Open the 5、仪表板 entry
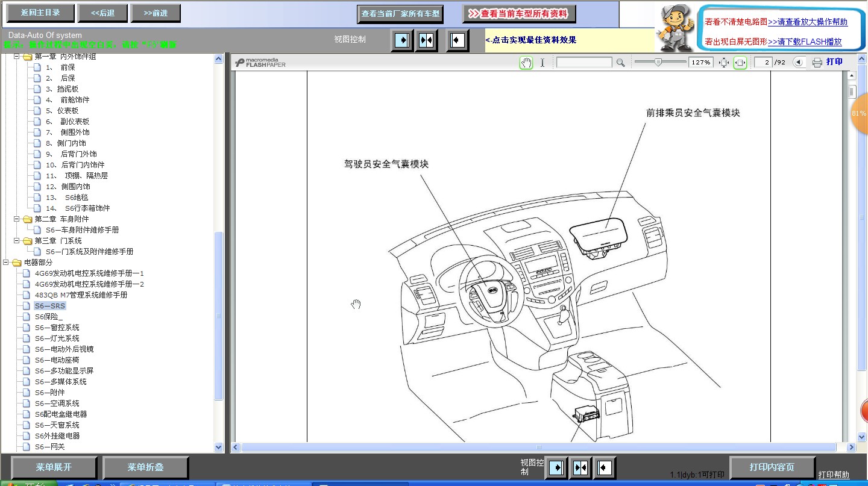The image size is (868, 486). [62, 111]
